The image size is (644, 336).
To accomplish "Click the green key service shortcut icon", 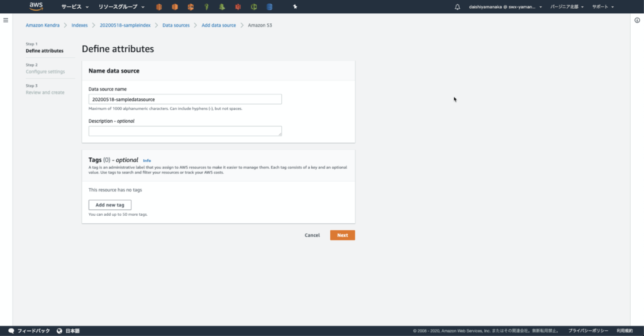I will pos(206,7).
